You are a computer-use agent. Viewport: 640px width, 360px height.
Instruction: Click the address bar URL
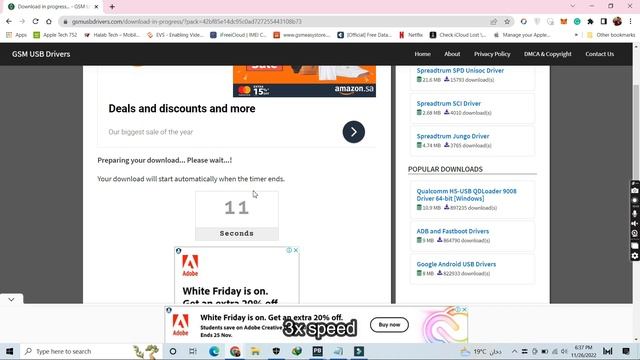(x=187, y=22)
